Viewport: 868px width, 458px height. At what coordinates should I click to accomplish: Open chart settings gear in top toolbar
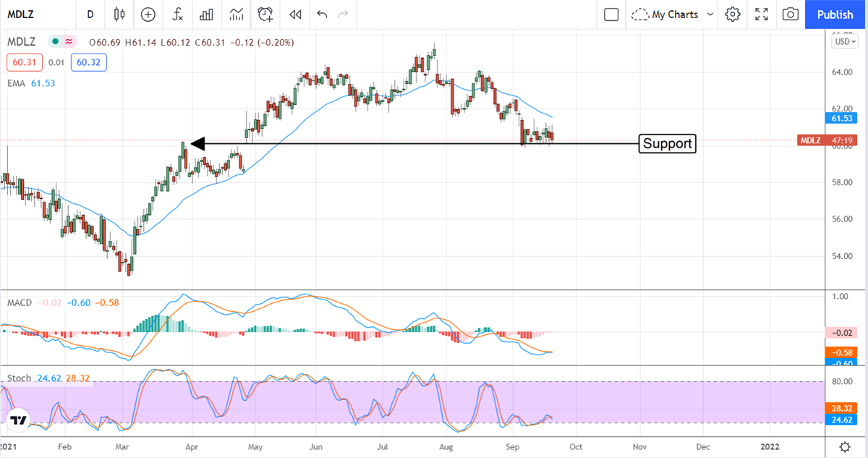click(x=733, y=14)
